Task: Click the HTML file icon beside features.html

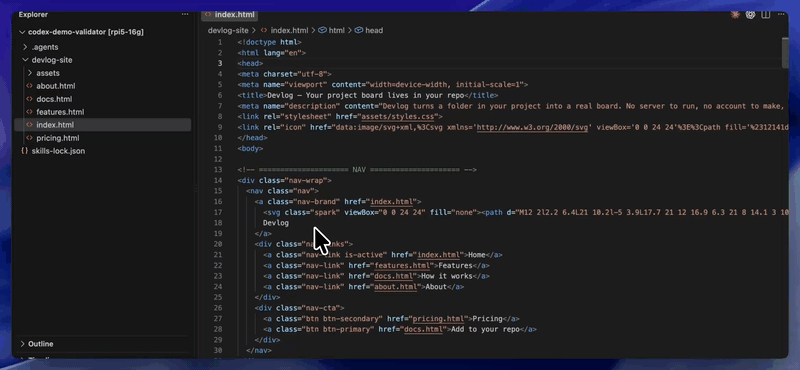Action: point(29,112)
